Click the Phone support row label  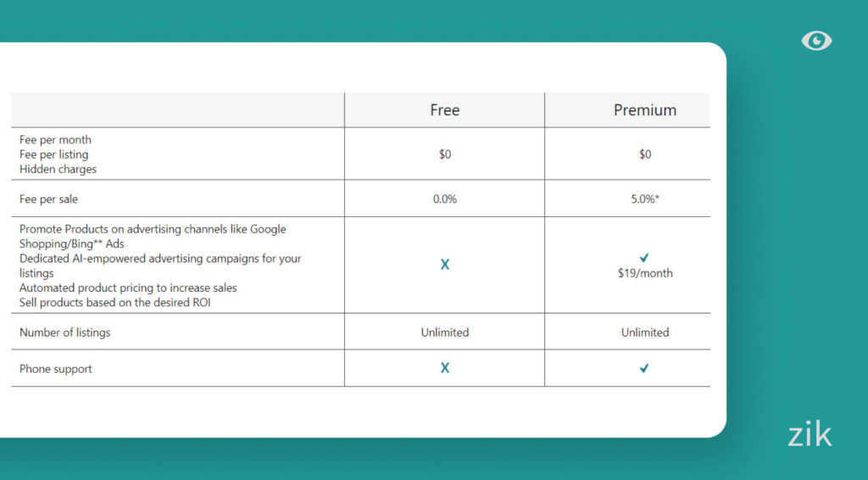(x=56, y=369)
